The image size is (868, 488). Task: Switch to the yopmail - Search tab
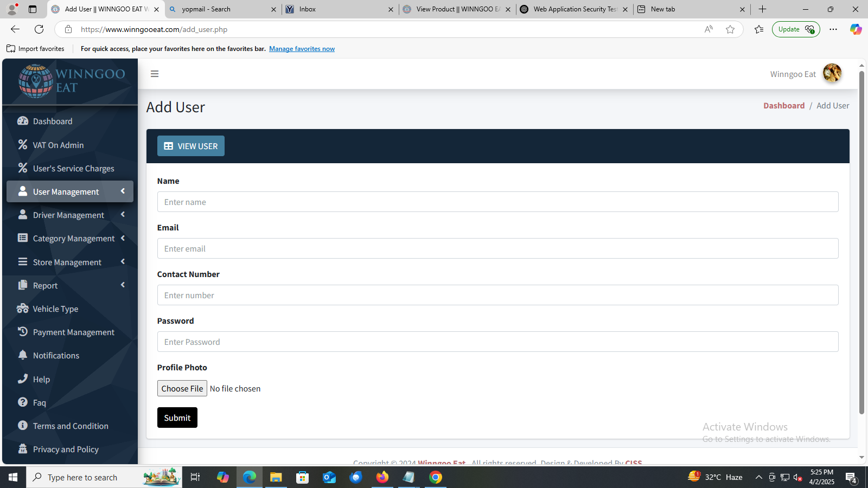(222, 9)
